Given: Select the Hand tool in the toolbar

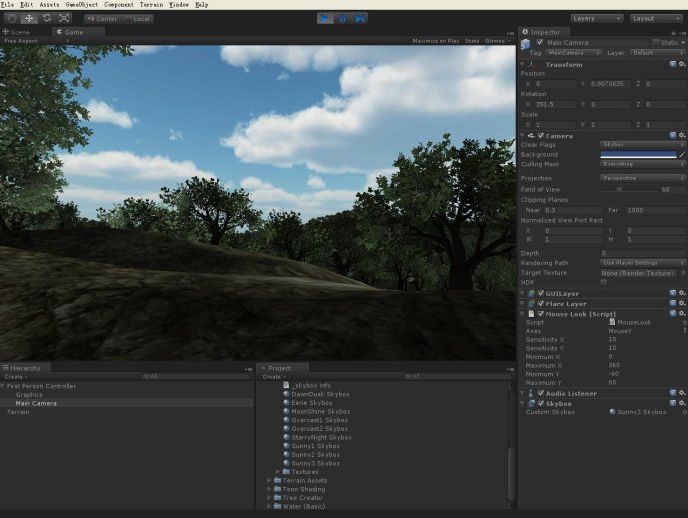Looking at the screenshot, I should [x=10, y=18].
